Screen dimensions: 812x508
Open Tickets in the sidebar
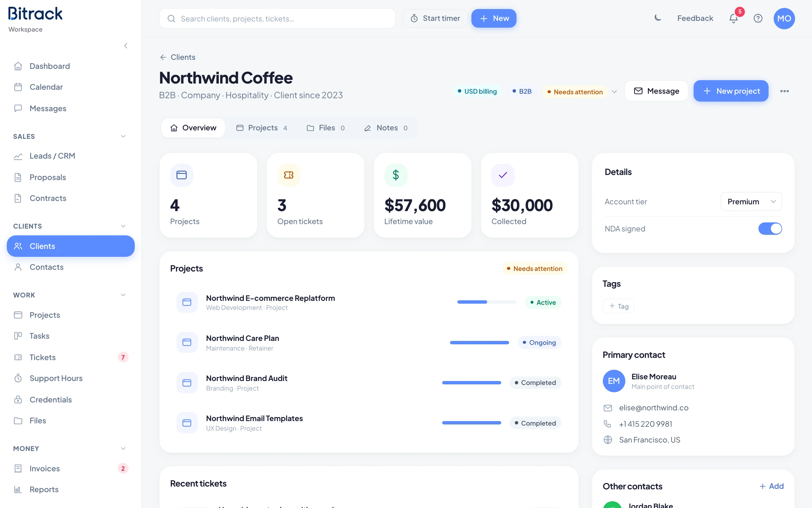coord(70,357)
